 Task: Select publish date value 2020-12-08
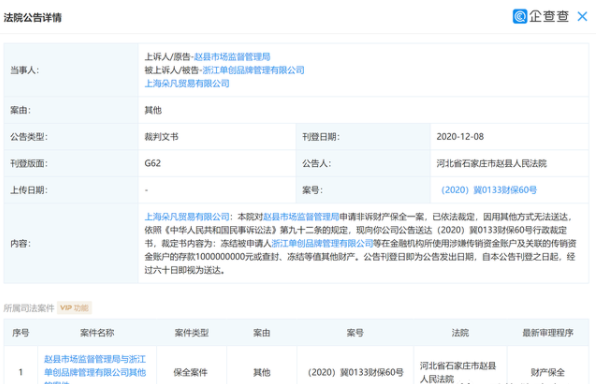[460, 137]
